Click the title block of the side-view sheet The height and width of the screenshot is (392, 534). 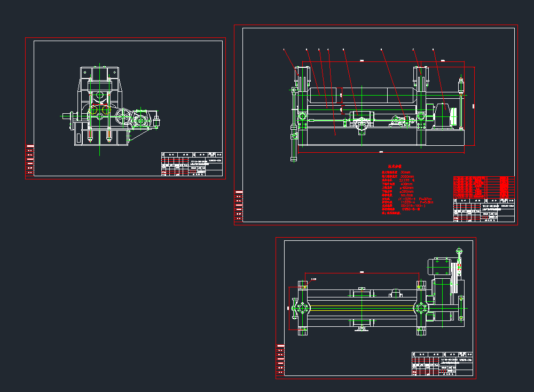coord(191,164)
